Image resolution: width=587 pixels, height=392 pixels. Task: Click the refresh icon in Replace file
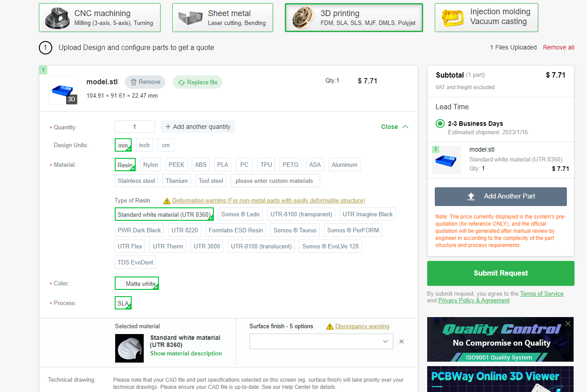coord(181,82)
